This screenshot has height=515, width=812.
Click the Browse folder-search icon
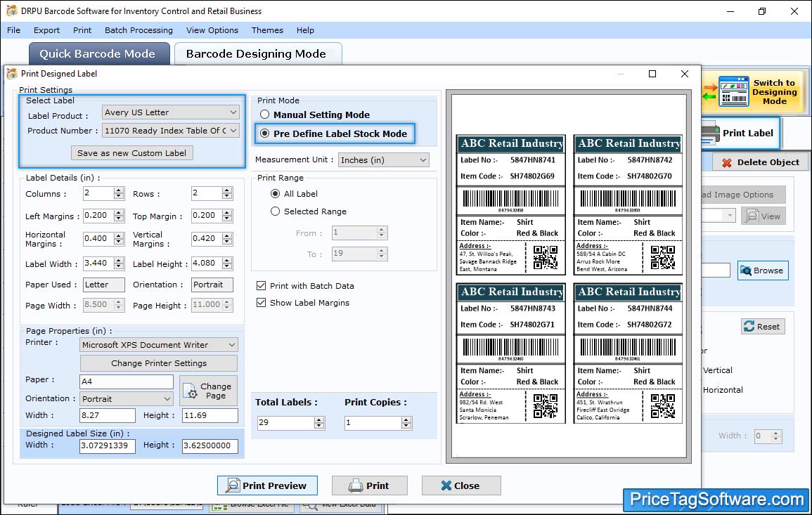tap(746, 270)
